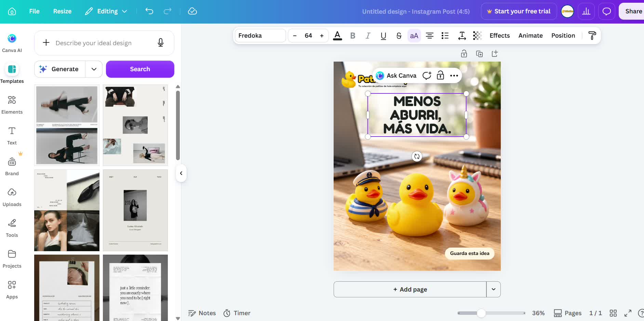Image resolution: width=644 pixels, height=321 pixels.
Task: Lock the selected text element
Action: pos(440,75)
